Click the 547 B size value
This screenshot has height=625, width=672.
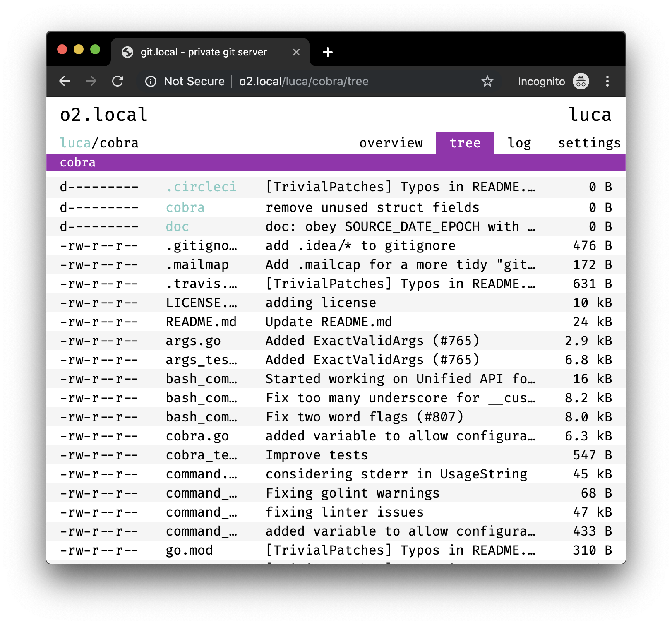click(x=593, y=455)
